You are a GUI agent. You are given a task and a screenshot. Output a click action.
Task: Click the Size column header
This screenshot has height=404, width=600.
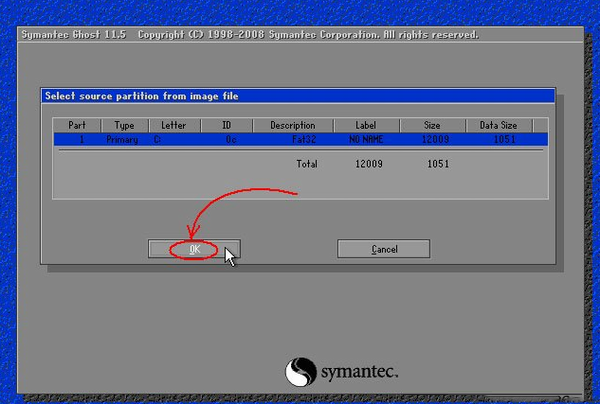[432, 125]
